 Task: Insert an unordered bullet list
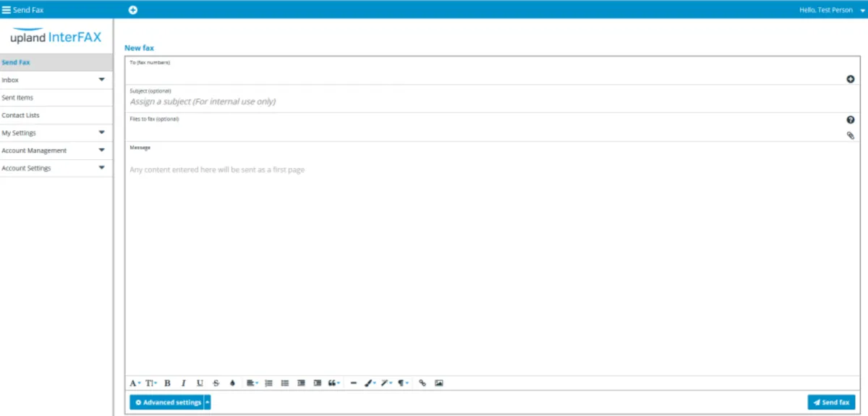click(285, 383)
